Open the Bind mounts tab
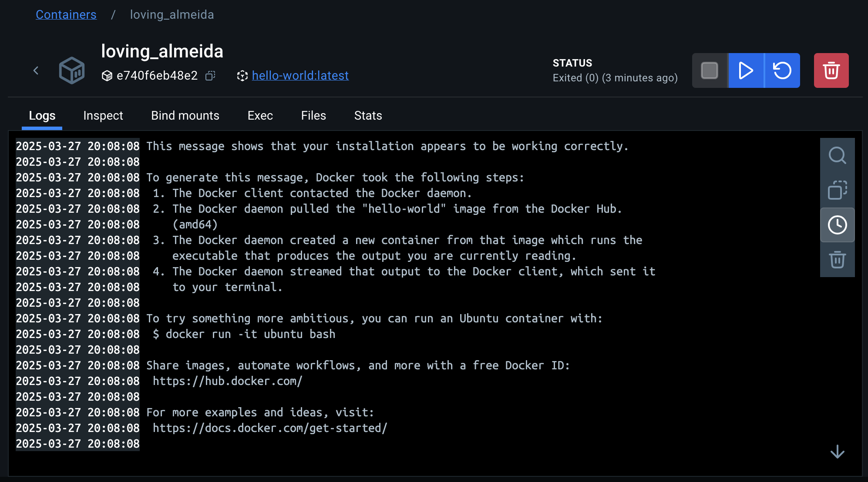Screen dimensions: 868x482 pos(185,116)
